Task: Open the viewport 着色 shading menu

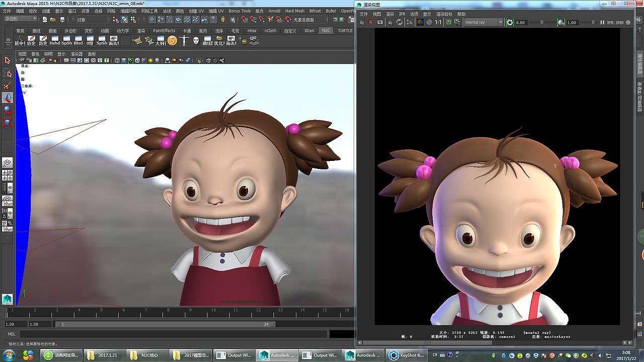Action: point(35,54)
